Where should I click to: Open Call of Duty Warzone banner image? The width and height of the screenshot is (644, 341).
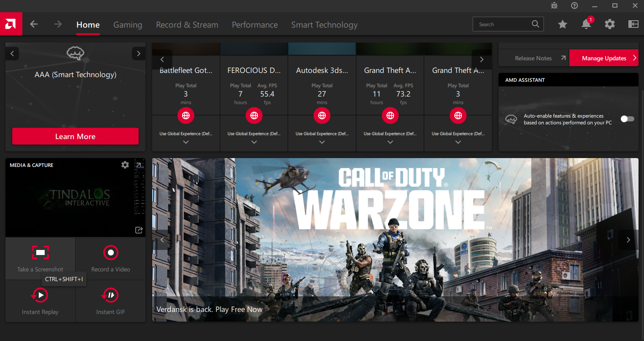click(x=395, y=240)
